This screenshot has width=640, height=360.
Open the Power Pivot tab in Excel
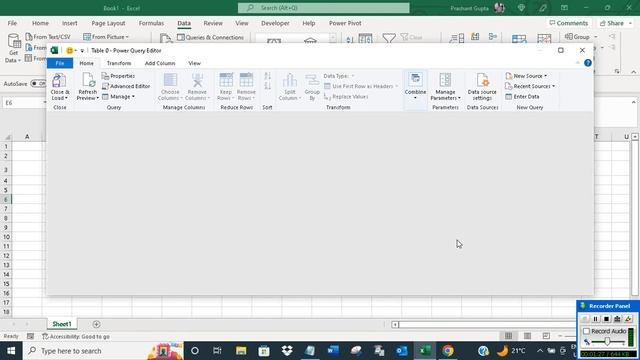(345, 23)
